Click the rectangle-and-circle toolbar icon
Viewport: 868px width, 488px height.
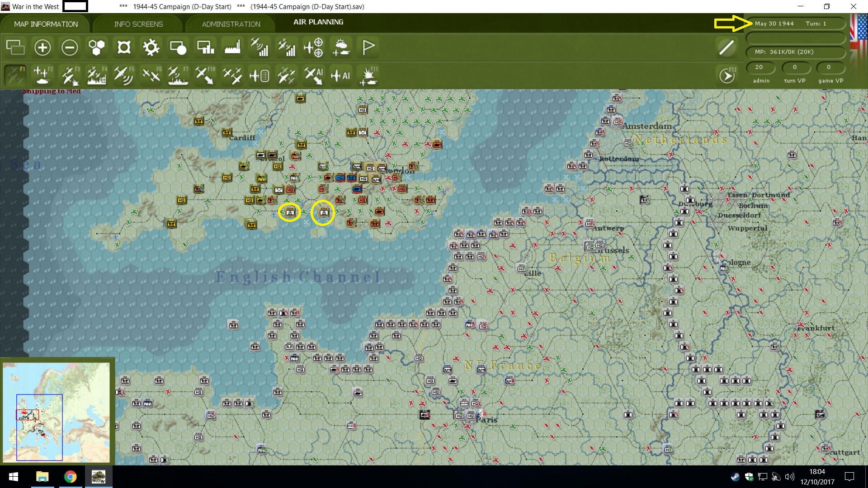coord(178,47)
